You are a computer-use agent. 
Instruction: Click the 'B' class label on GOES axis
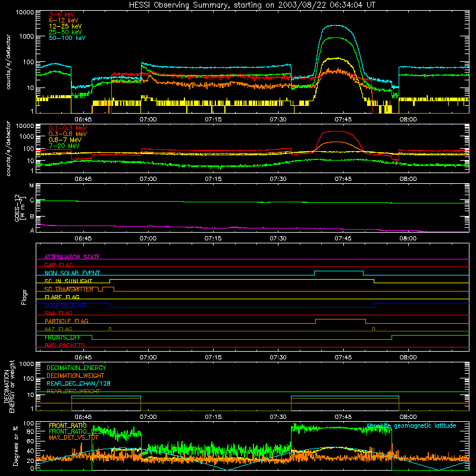coord(32,217)
